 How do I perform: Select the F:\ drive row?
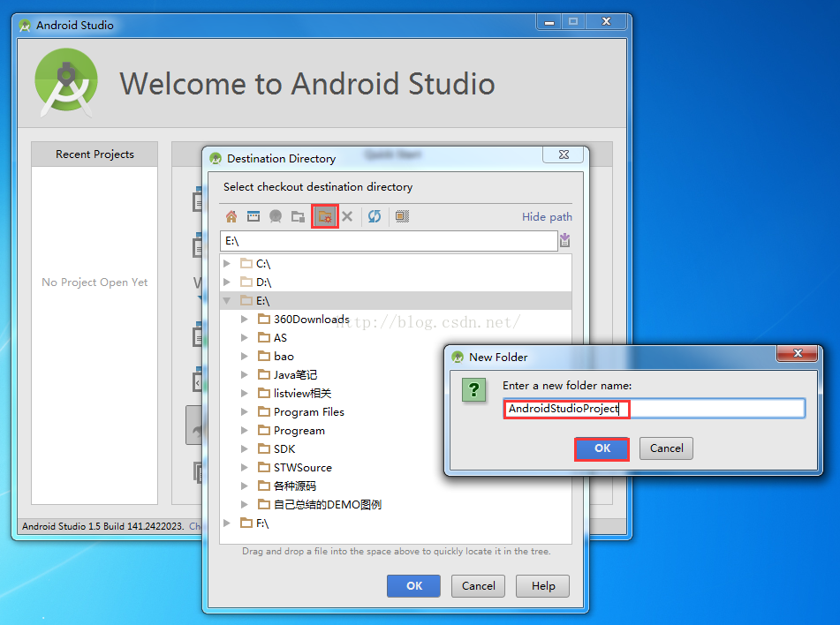pos(396,523)
